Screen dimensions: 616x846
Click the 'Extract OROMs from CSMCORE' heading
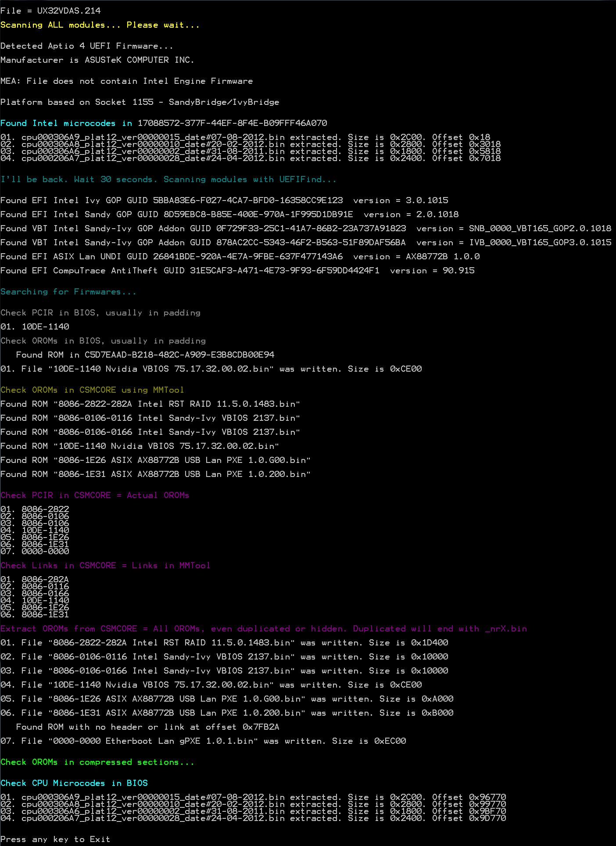click(x=264, y=629)
